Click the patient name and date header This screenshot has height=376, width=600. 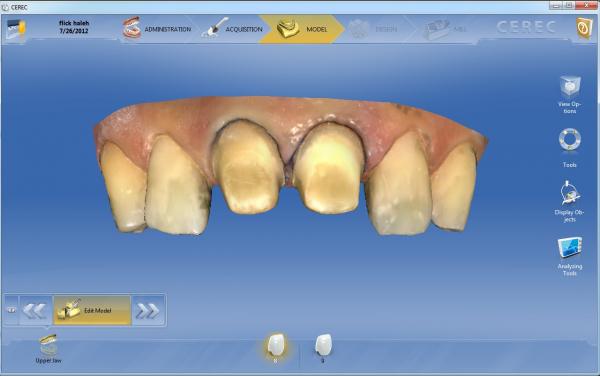(x=74, y=27)
